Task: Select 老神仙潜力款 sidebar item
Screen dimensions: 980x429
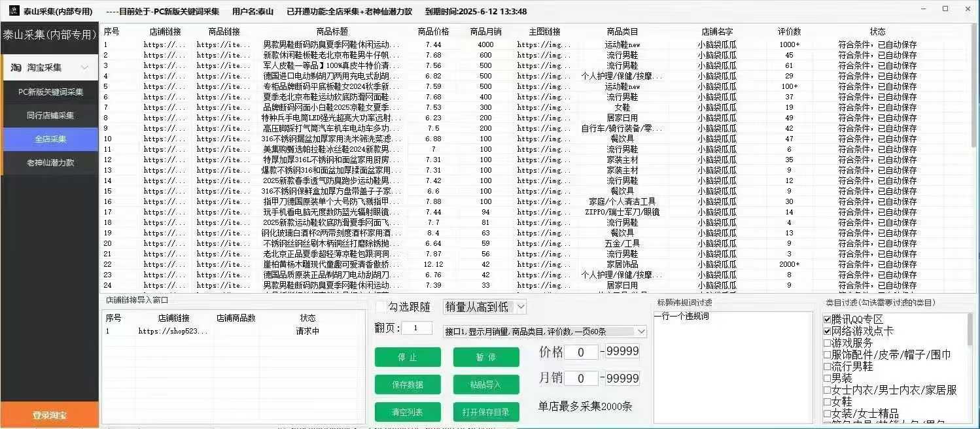Action: (50, 163)
